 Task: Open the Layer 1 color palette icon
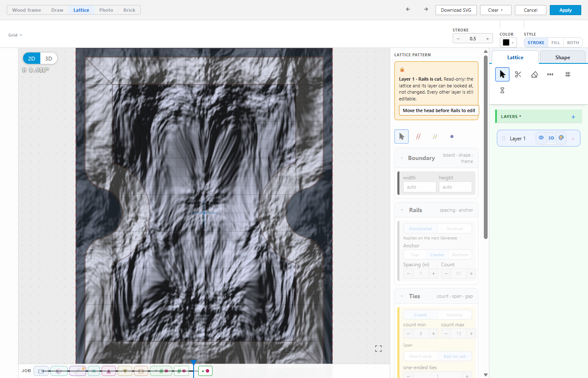pos(561,138)
